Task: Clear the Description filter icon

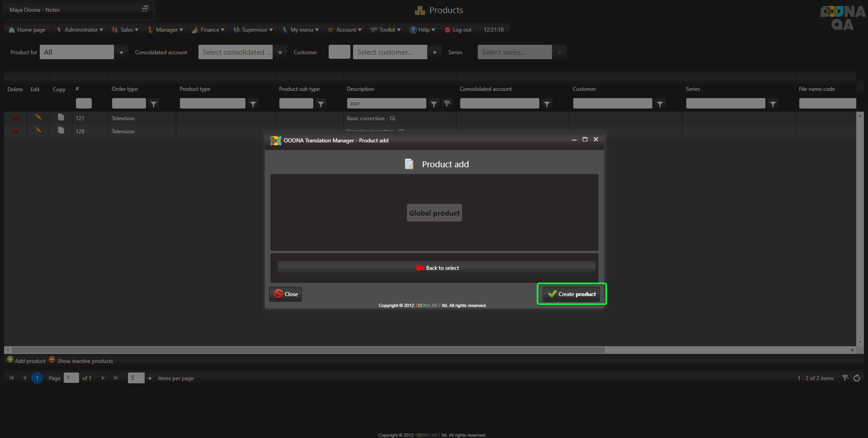Action: 447,104
